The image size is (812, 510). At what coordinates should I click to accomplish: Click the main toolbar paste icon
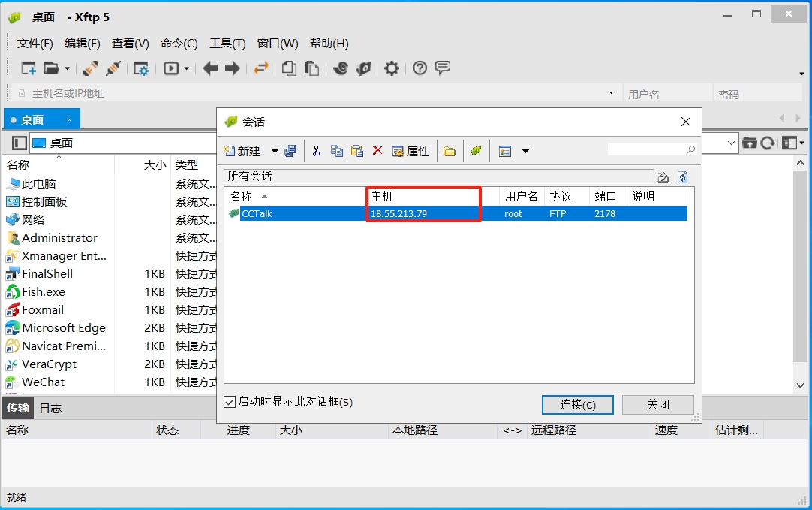click(x=311, y=68)
